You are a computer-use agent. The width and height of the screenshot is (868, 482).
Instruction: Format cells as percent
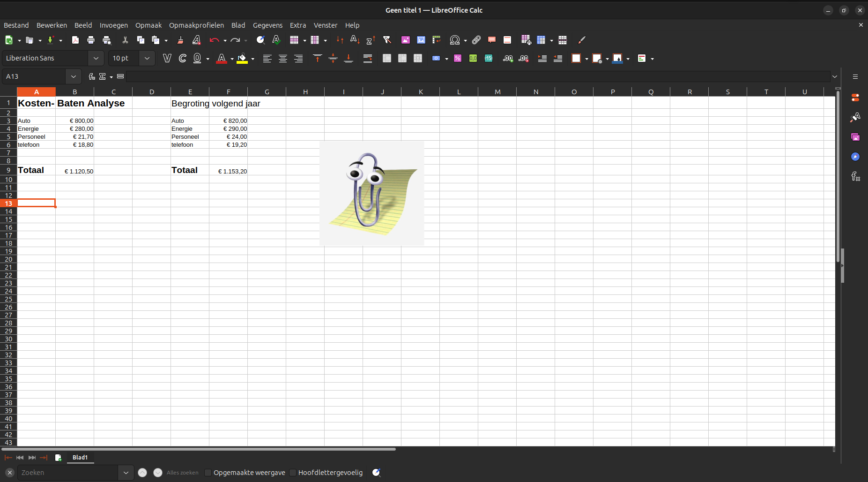click(x=458, y=58)
